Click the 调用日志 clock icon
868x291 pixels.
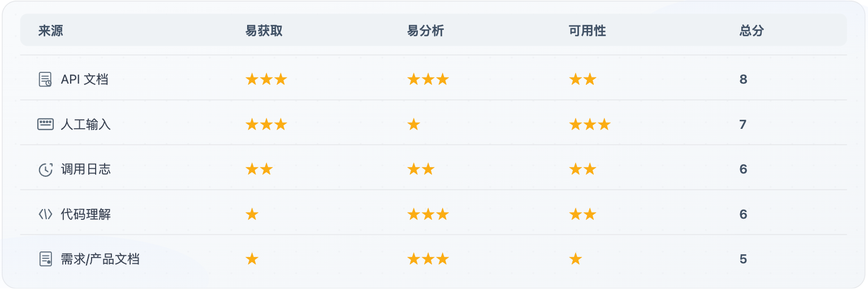45,170
